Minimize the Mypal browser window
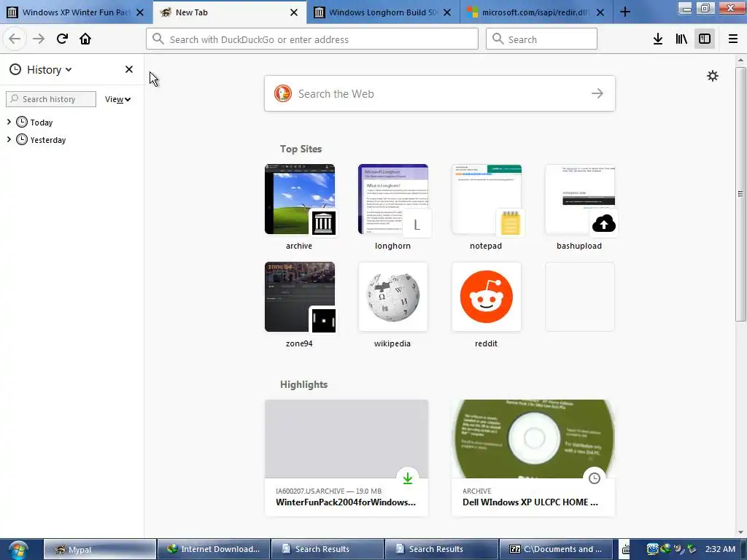 tap(685, 7)
